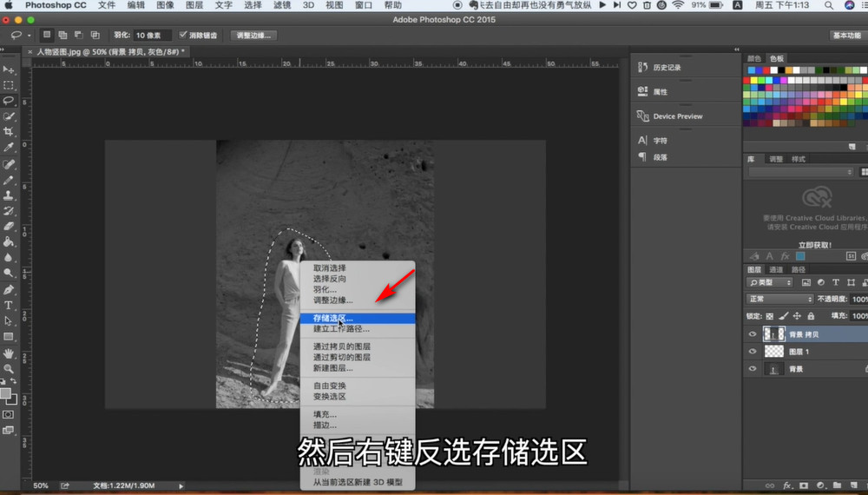Select the Lasso tool in the toolbar
The width and height of the screenshot is (868, 495).
[x=9, y=101]
